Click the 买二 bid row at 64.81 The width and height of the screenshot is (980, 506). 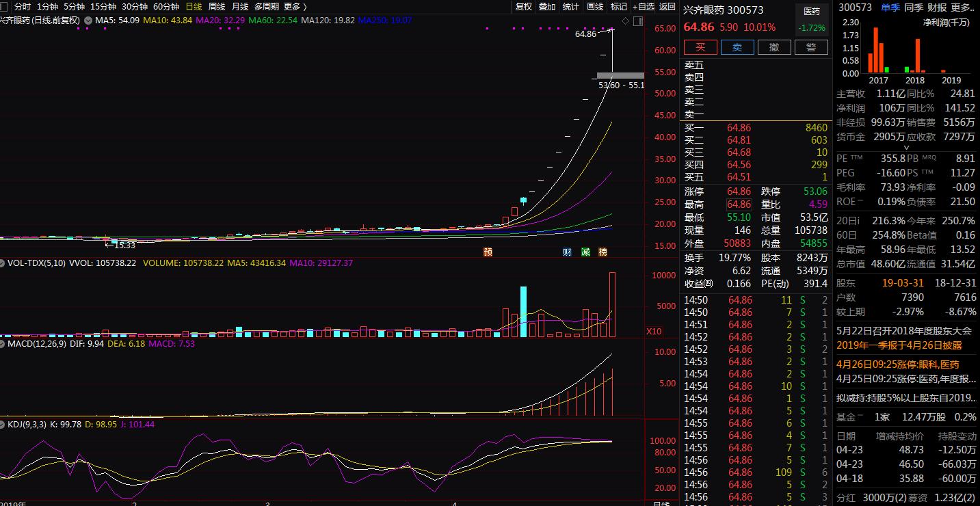point(756,140)
